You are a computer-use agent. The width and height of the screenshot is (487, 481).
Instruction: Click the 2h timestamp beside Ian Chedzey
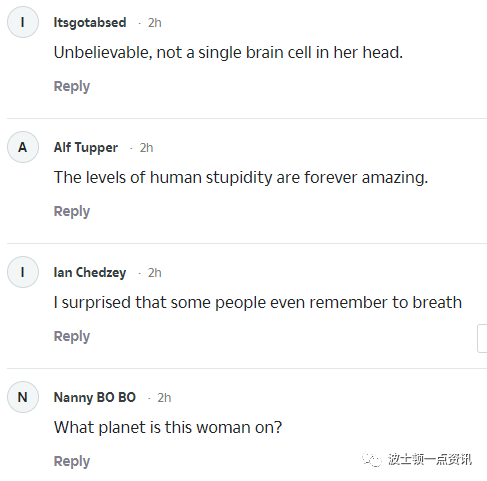point(155,273)
